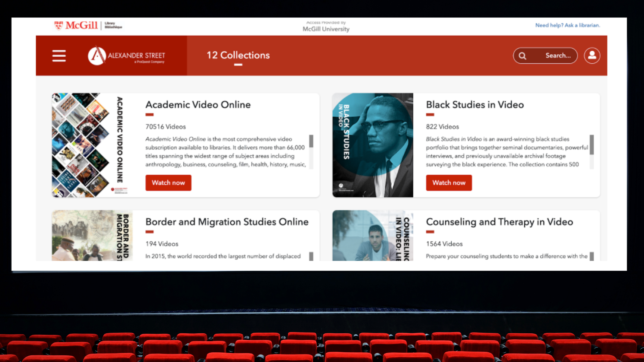Image resolution: width=644 pixels, height=362 pixels.
Task: Click the McGill University access text
Action: tap(326, 29)
